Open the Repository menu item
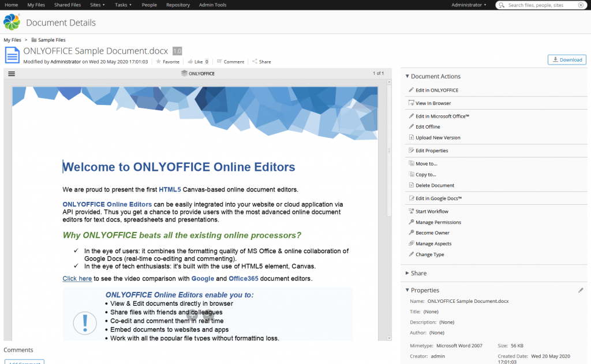 coord(178,5)
